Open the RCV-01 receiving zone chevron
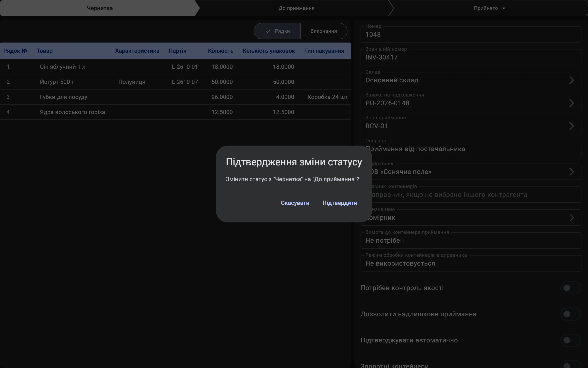Viewport: 588px width, 368px height. (x=571, y=126)
